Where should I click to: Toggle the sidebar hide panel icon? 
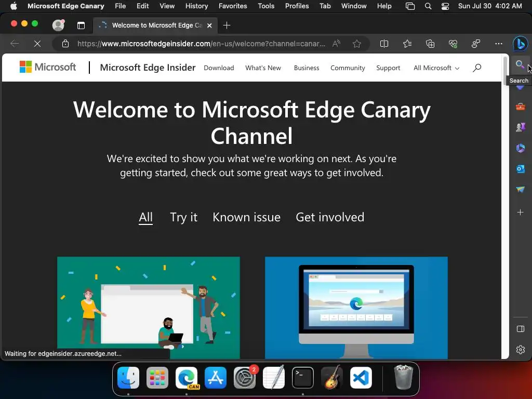pyautogui.click(x=520, y=329)
